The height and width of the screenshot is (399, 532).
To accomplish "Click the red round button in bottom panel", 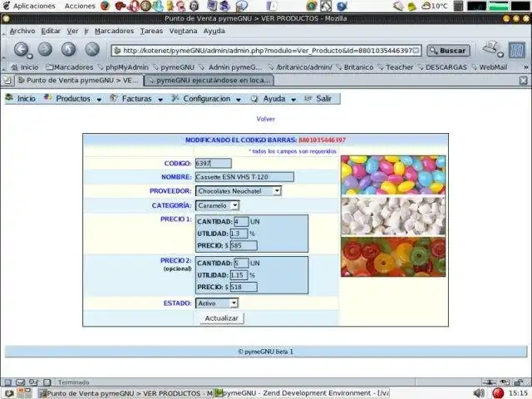I will [498, 393].
